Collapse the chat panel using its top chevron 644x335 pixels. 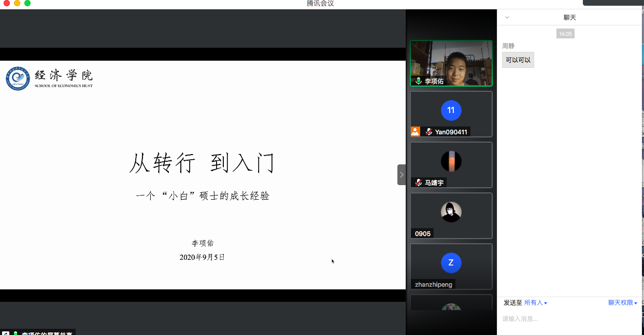tap(507, 17)
